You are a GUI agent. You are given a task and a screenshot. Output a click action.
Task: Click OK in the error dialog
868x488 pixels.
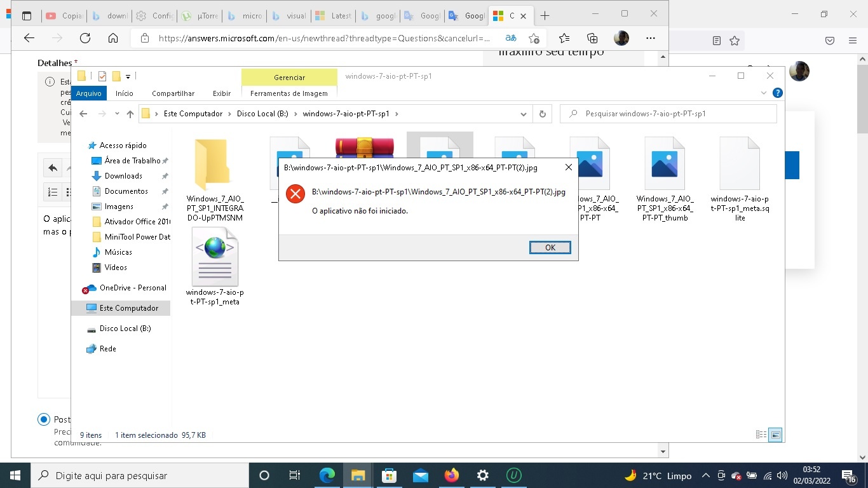550,248
